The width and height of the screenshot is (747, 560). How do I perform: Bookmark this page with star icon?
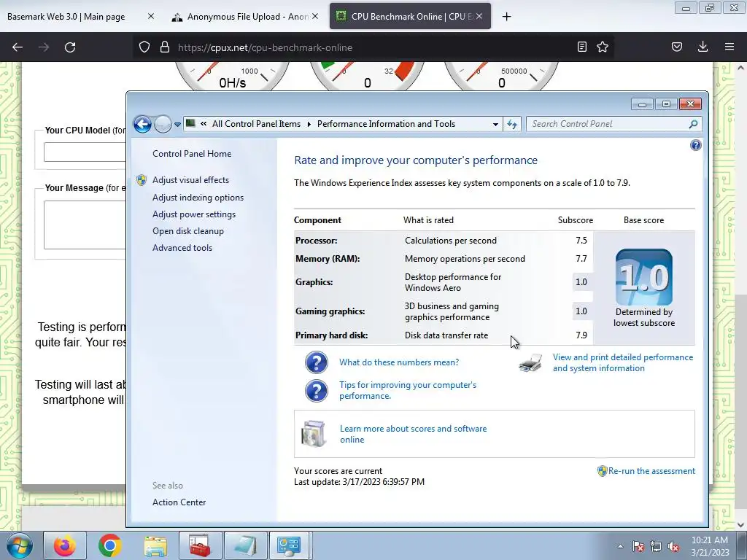pos(603,47)
